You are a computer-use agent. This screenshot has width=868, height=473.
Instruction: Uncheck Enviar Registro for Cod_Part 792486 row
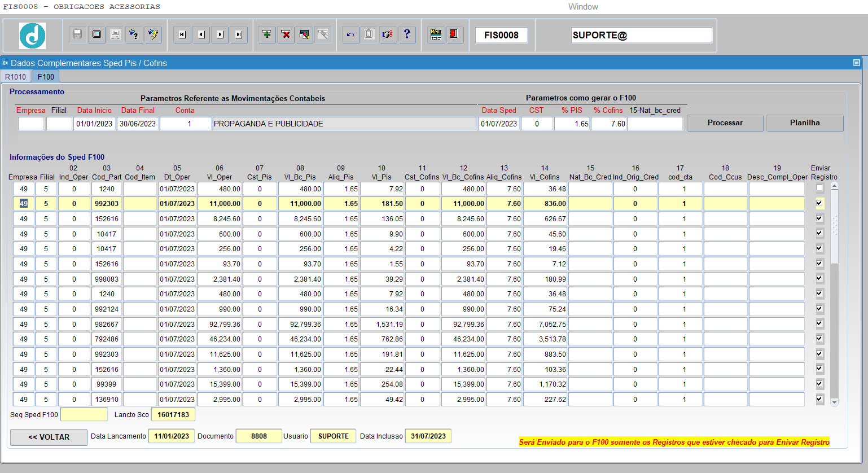coord(819,339)
